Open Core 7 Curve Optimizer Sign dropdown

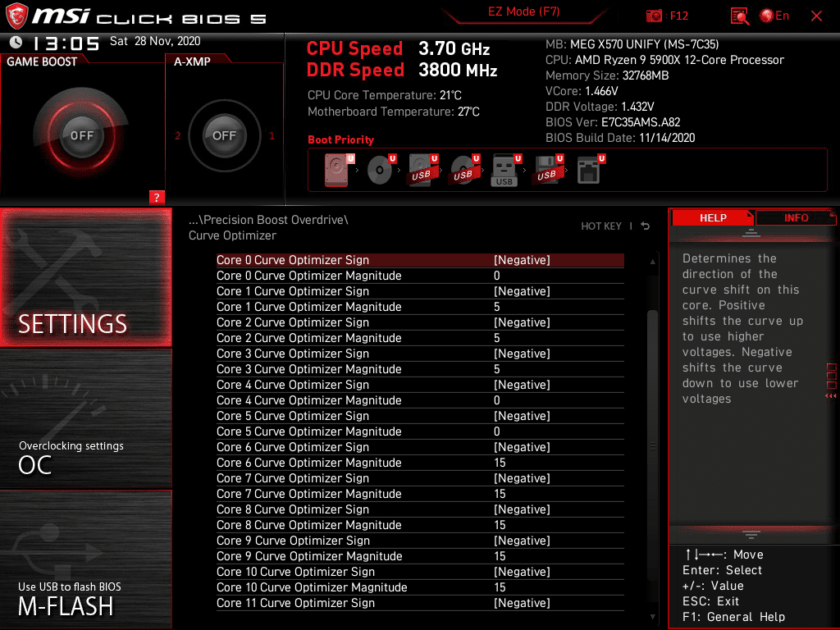pos(522,478)
